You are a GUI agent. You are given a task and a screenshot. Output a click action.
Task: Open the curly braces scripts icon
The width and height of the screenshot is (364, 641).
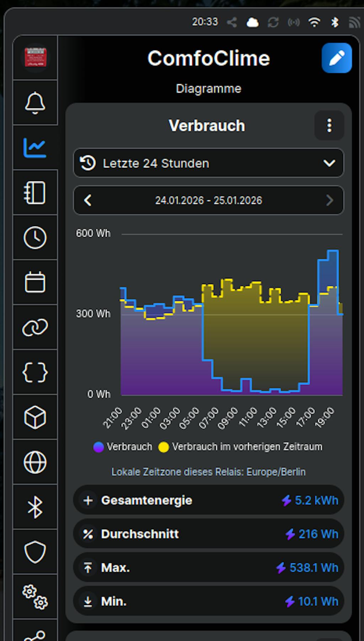coord(35,372)
